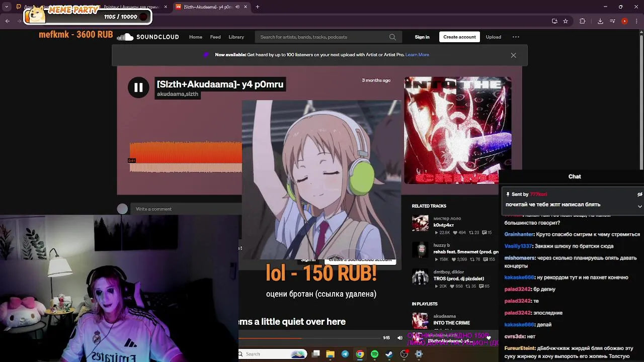Open Spotify from the taskbar
Image resolution: width=644 pixels, height=362 pixels.
pyautogui.click(x=374, y=354)
